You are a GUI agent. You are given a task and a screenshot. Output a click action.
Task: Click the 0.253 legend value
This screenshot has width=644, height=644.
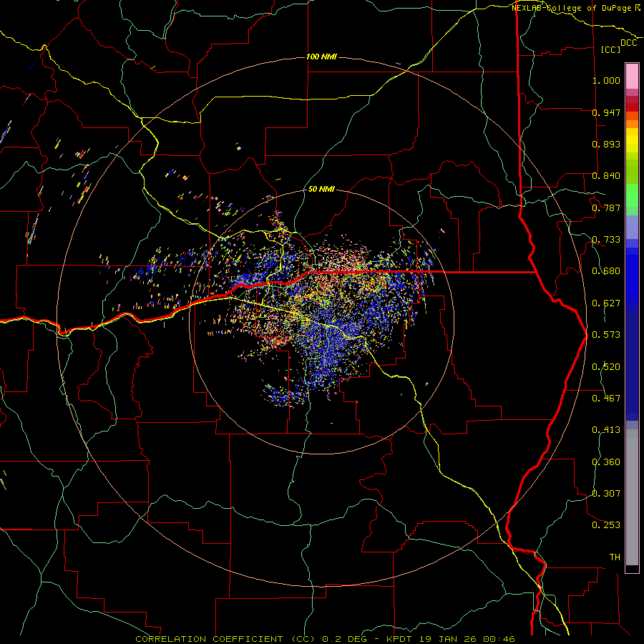coord(606,525)
